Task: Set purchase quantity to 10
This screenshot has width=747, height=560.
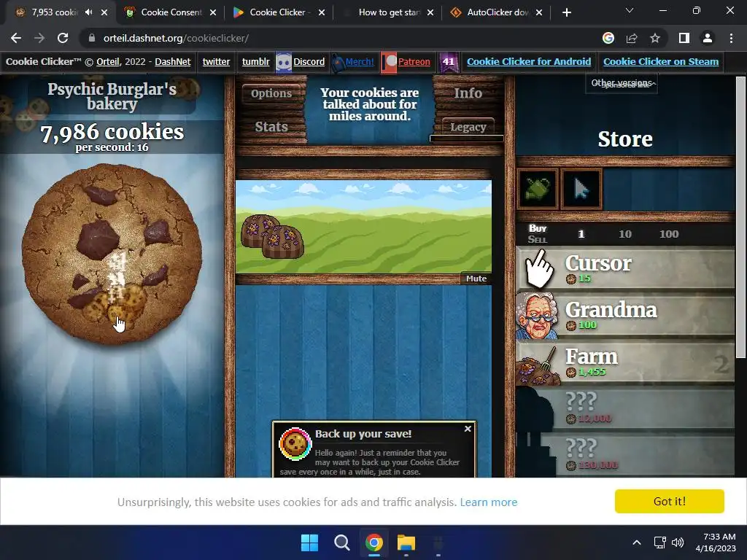Action: point(625,234)
